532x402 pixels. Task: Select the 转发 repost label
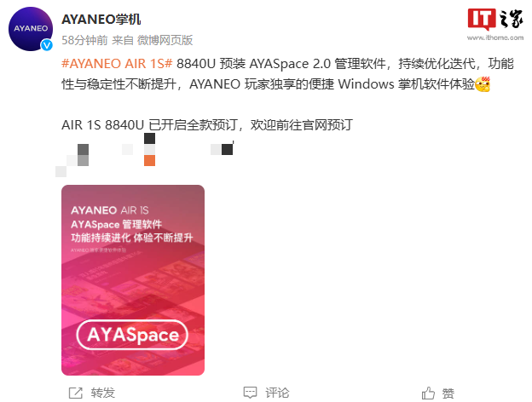coord(103,393)
